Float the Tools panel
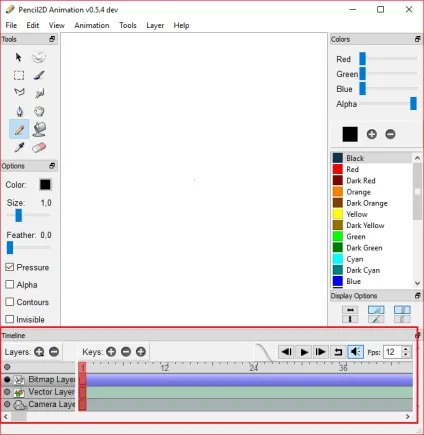 (52, 39)
